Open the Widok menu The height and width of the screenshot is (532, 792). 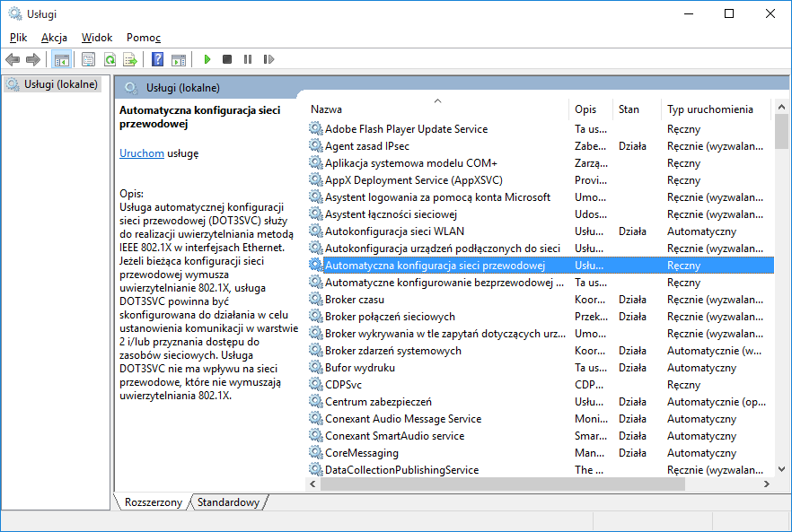pyautogui.click(x=97, y=38)
